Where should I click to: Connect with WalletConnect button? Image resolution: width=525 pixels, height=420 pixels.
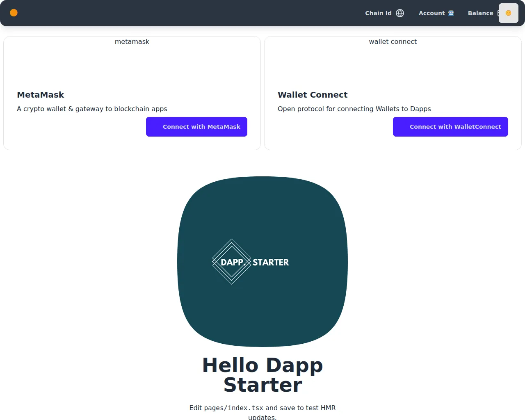point(450,127)
